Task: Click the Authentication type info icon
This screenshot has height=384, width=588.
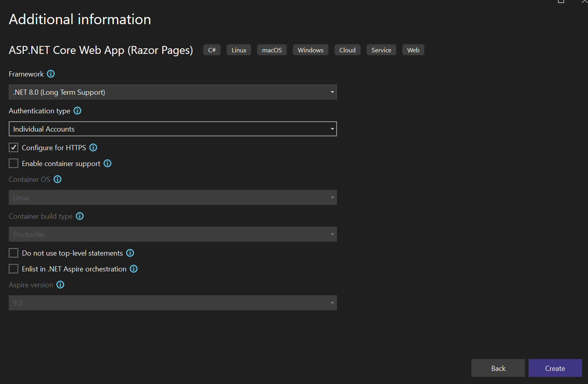Action: 77,111
